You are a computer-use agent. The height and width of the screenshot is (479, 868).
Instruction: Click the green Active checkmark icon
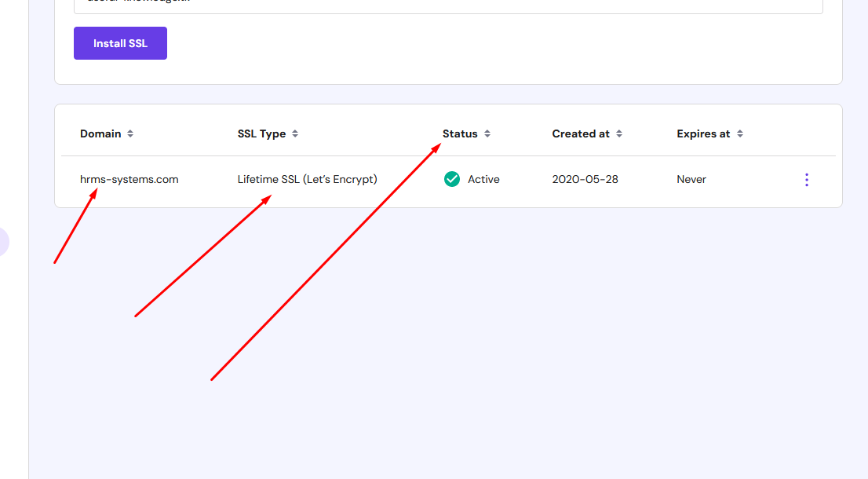coord(452,179)
